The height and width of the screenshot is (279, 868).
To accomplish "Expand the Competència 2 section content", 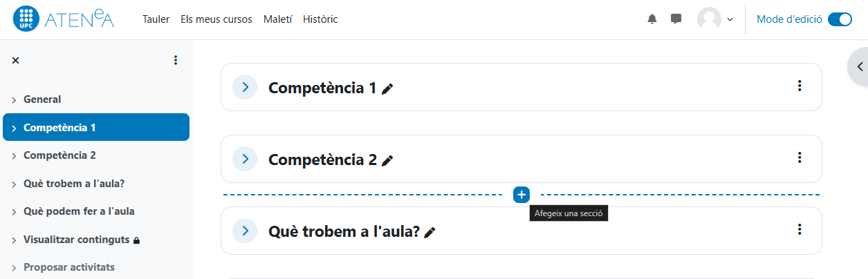I will [245, 159].
